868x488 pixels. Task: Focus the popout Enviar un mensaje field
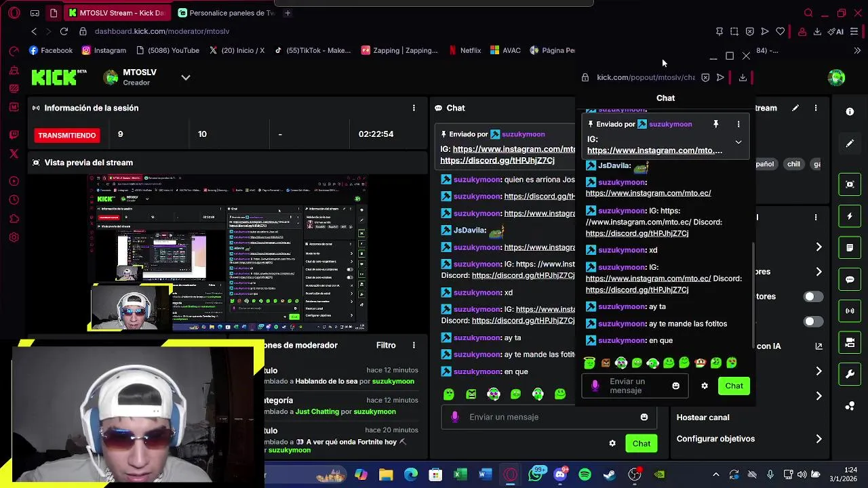pyautogui.click(x=634, y=386)
